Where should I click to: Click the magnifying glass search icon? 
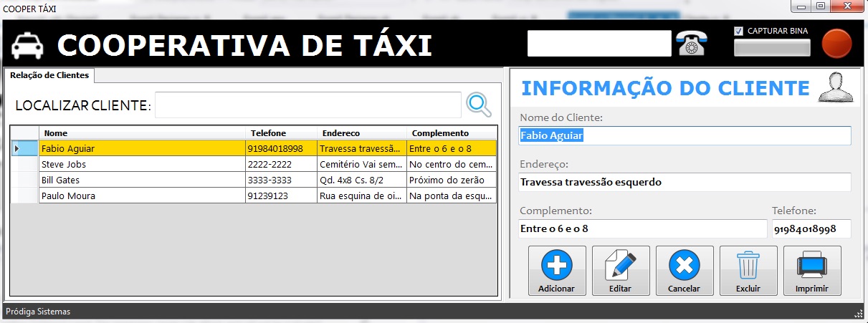(x=479, y=105)
